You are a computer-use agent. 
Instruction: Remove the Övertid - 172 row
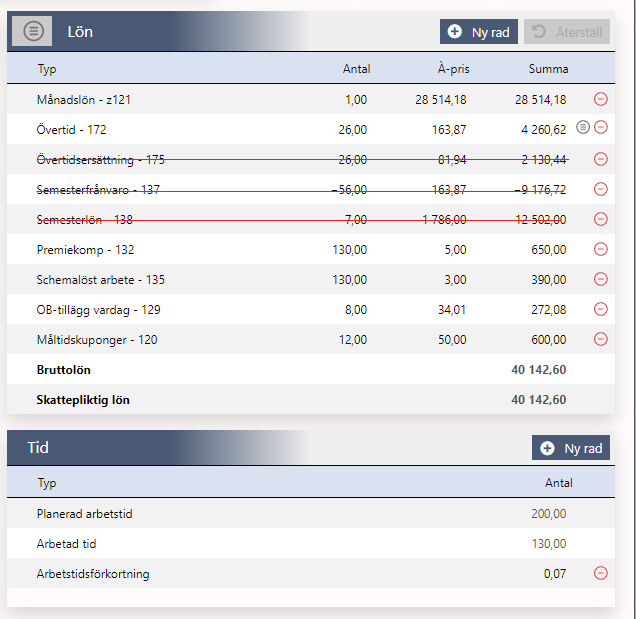click(x=601, y=127)
